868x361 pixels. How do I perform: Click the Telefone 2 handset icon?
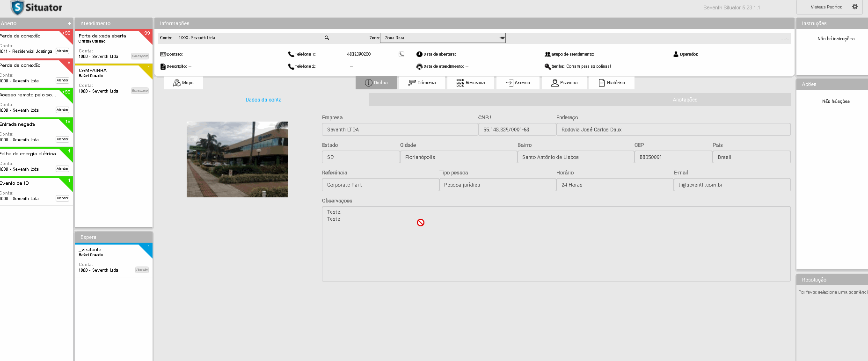coord(291,66)
